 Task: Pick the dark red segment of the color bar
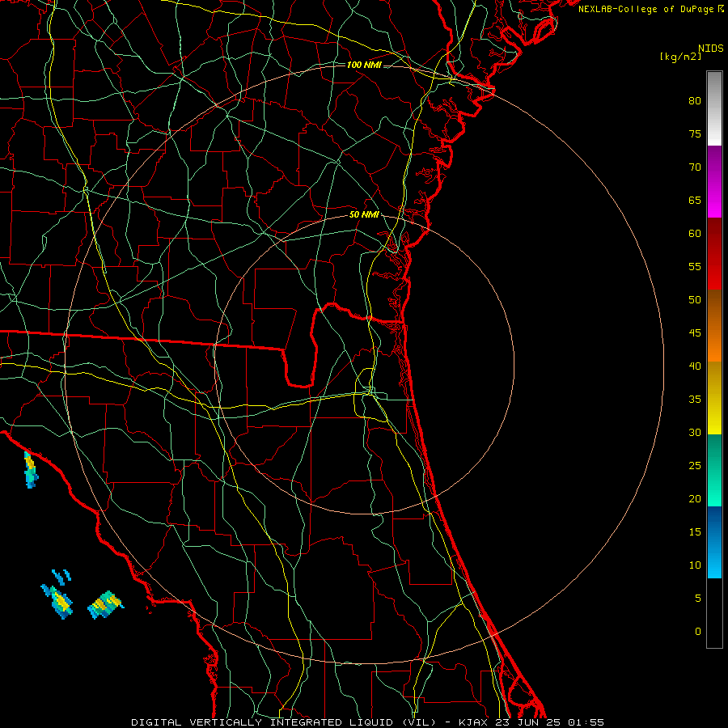tap(714, 253)
